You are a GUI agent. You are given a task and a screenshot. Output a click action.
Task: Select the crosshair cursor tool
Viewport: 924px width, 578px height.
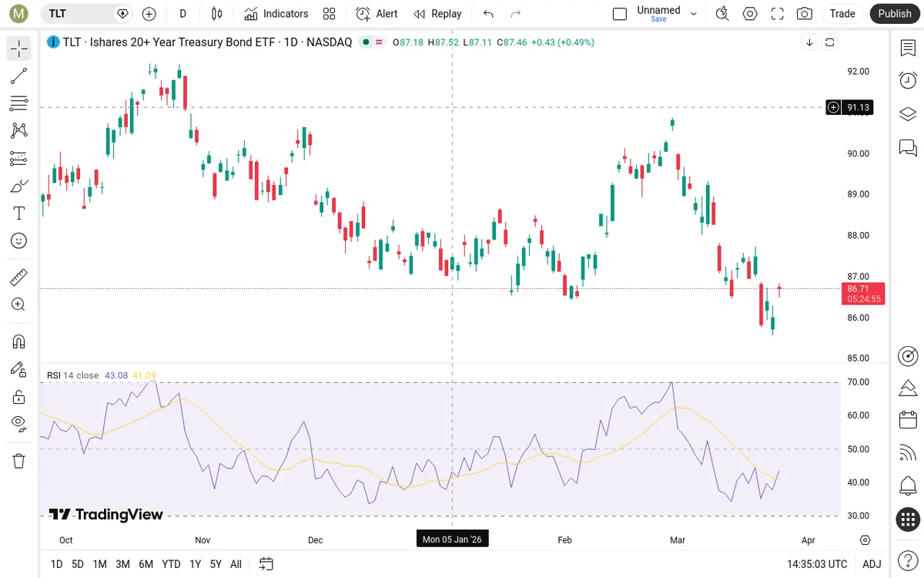(19, 49)
